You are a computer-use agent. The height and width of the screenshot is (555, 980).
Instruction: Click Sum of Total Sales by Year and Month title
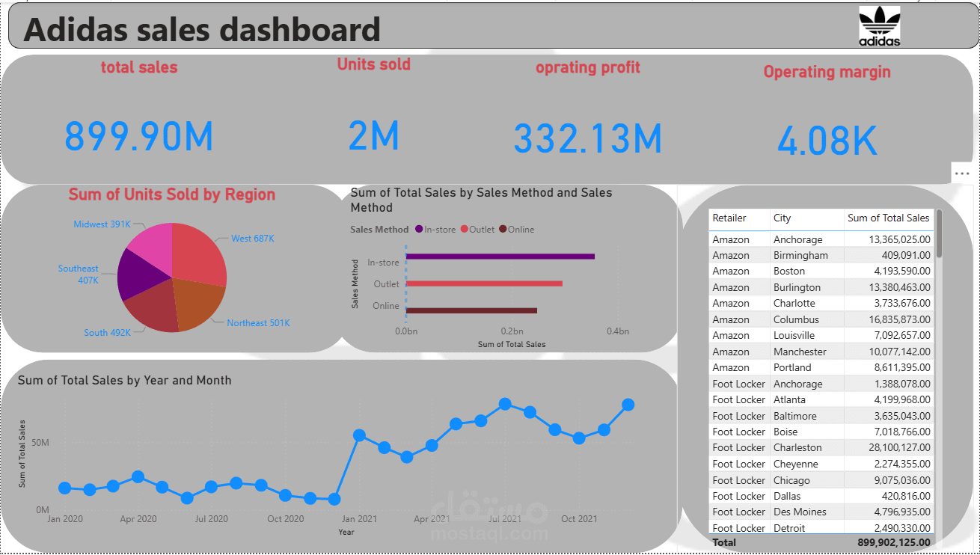(x=125, y=381)
